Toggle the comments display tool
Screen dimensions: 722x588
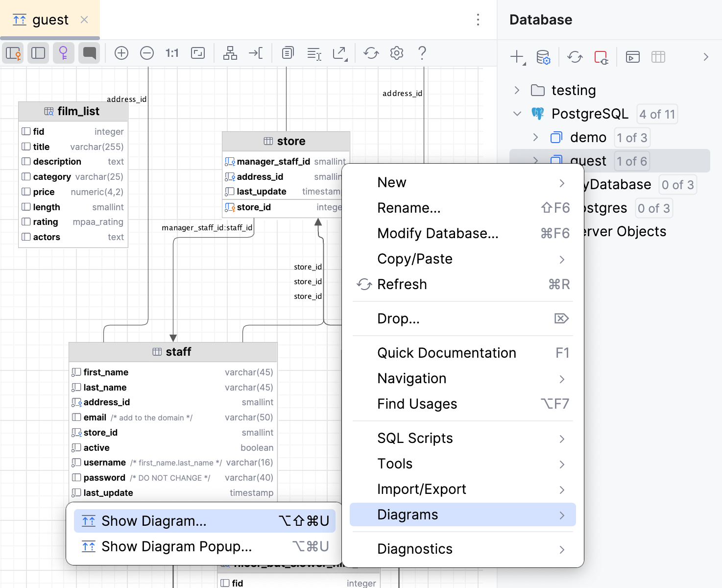tap(89, 53)
